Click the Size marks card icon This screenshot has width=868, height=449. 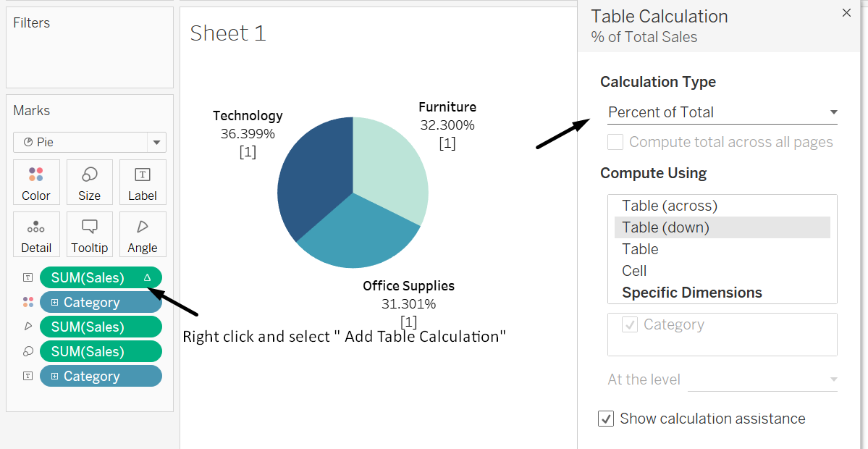point(89,175)
